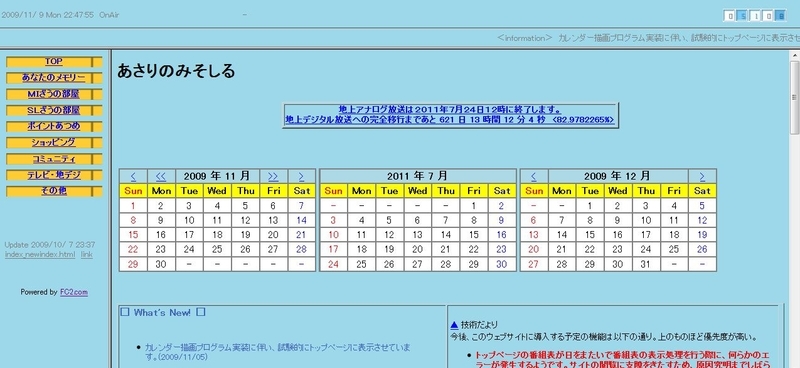Click the あさりのみそしる page heading
Viewport: 800px width, 368px height.
(176, 71)
